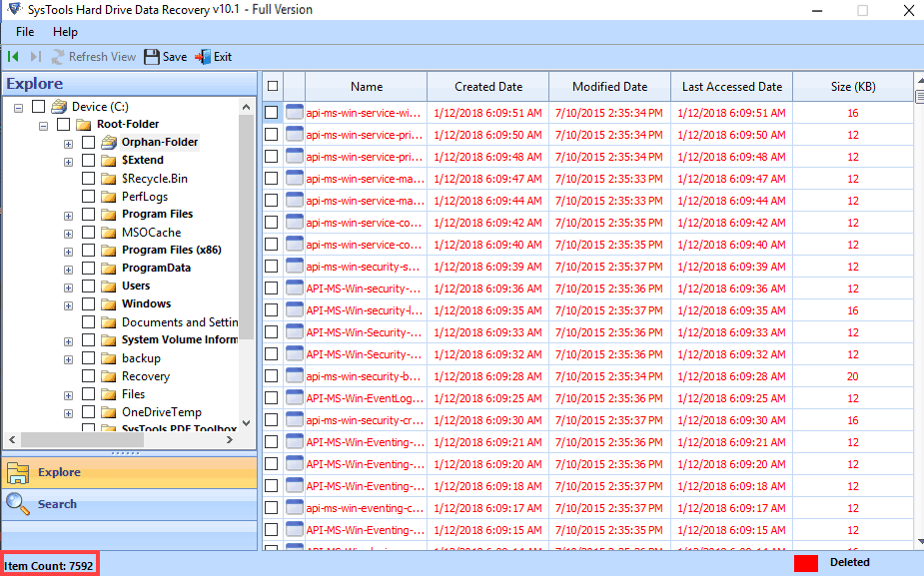Sort by the Size (KB) column header
The height and width of the screenshot is (576, 924).
pyautogui.click(x=853, y=86)
